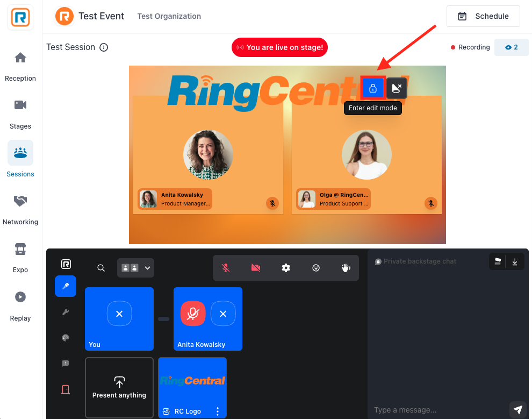The image size is (532, 419).
Task: Click the lock icon to enter edit mode
Action: tap(373, 88)
